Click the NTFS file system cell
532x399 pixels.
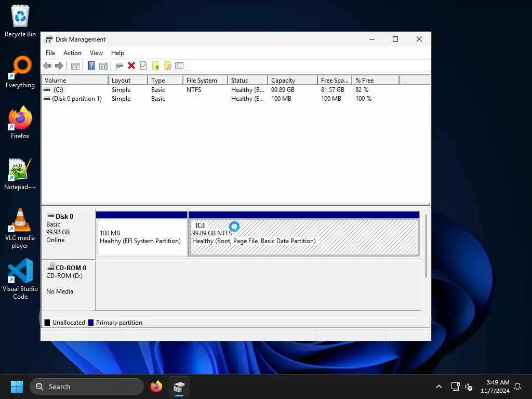(x=194, y=90)
